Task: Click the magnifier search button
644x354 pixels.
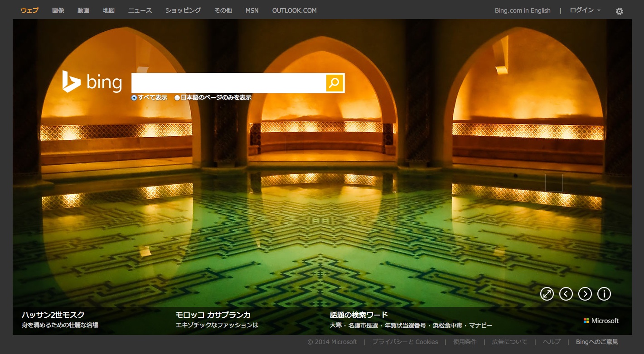Action: tap(334, 83)
